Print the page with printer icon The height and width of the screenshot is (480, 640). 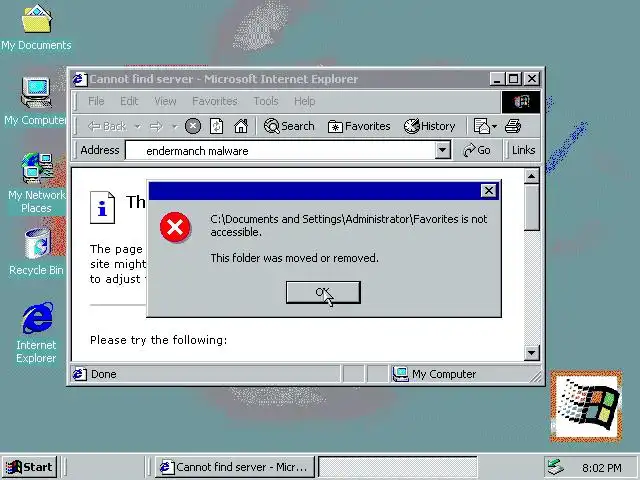[x=513, y=126]
